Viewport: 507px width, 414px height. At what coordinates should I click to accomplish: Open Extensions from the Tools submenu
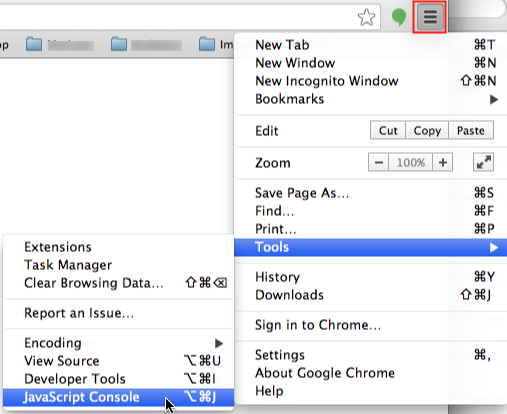coord(118,247)
